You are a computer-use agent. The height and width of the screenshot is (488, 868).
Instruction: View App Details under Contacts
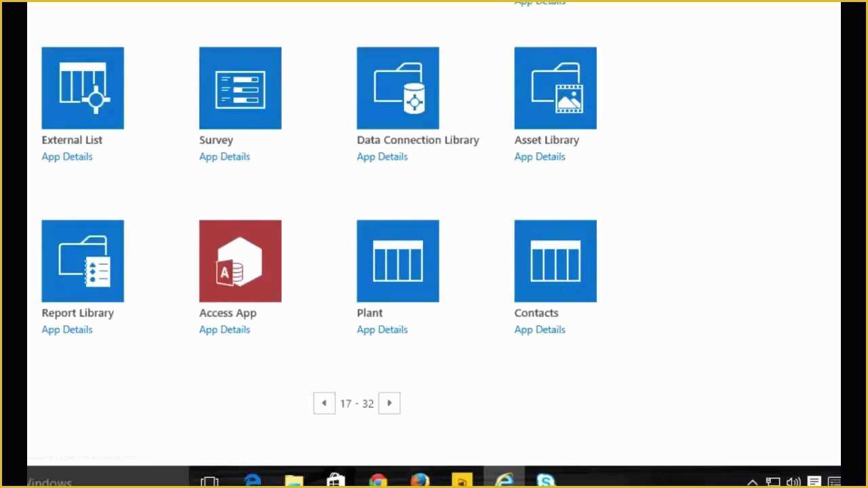540,329
